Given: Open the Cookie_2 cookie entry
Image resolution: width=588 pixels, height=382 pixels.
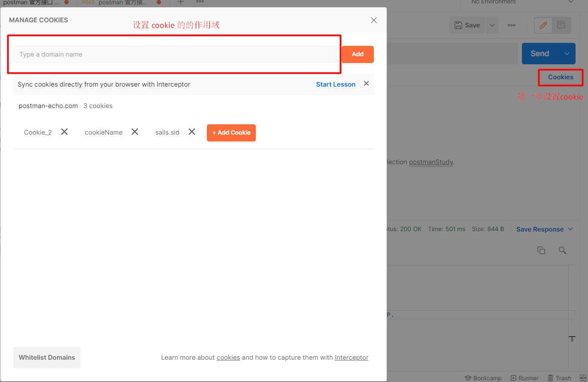Looking at the screenshot, I should click(x=38, y=132).
